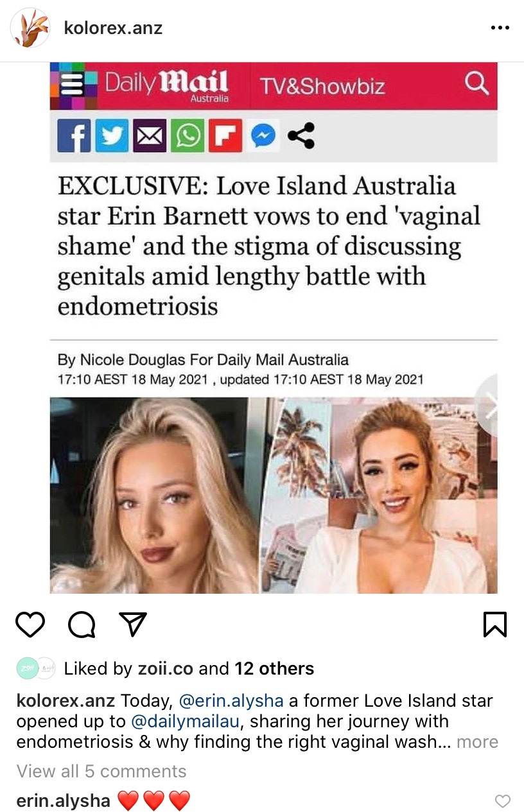Open the Erin Barnett article photo
The image size is (524, 812).
(274, 495)
